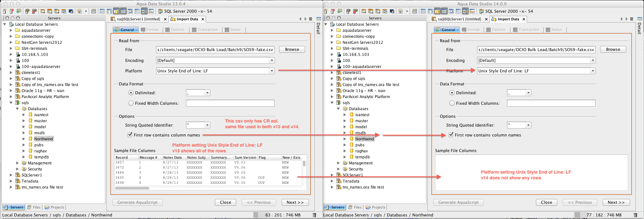The height and width of the screenshot is (219, 644).
Task: Open the toolbar dropdown arrow after script icon in 13.0.4
Action: 86,11
